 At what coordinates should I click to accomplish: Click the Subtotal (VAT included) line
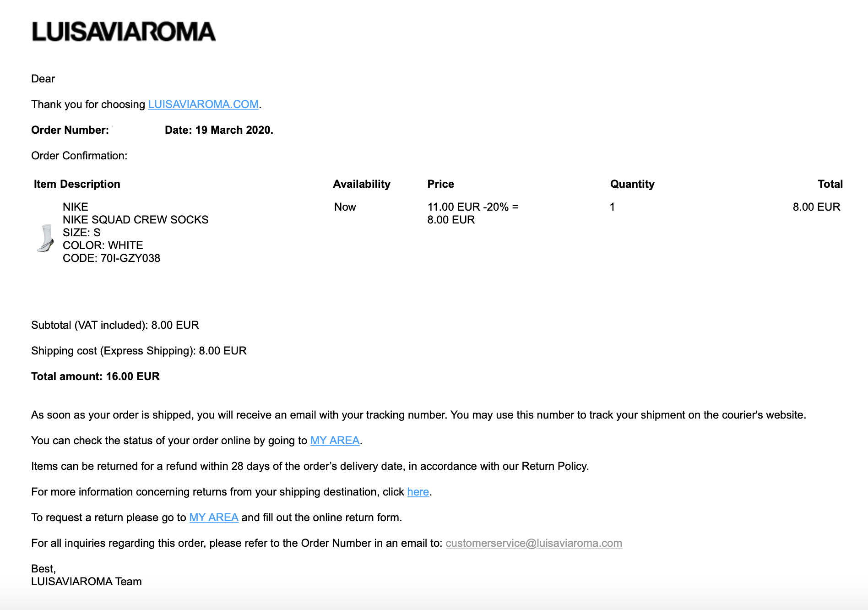coord(115,325)
